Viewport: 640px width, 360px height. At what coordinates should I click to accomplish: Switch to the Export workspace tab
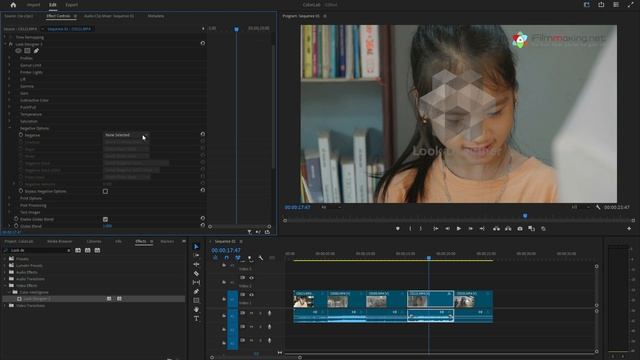point(72,5)
